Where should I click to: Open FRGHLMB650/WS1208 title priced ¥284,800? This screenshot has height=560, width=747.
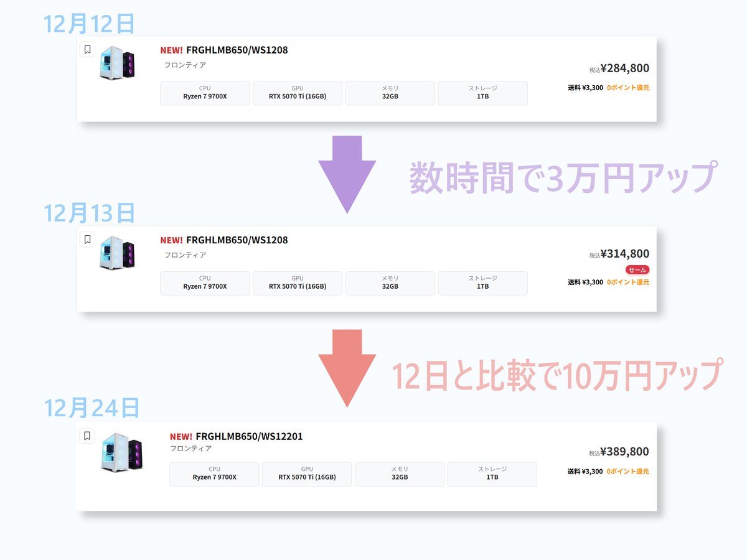(237, 50)
